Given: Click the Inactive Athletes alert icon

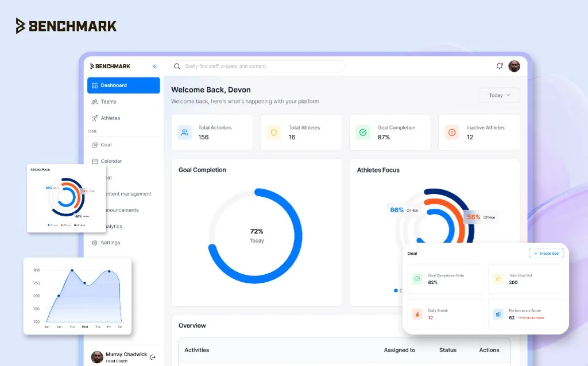Looking at the screenshot, I should click(452, 133).
